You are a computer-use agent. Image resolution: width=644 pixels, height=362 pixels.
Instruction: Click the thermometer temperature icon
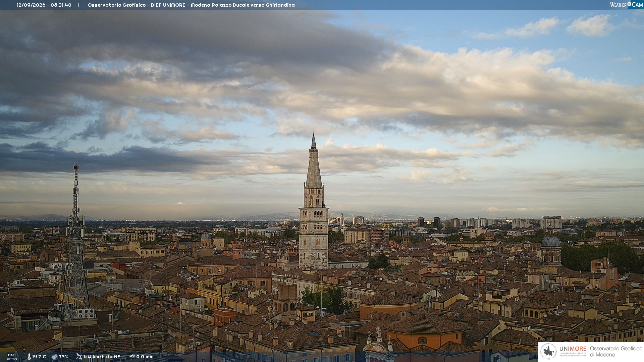coord(29,357)
